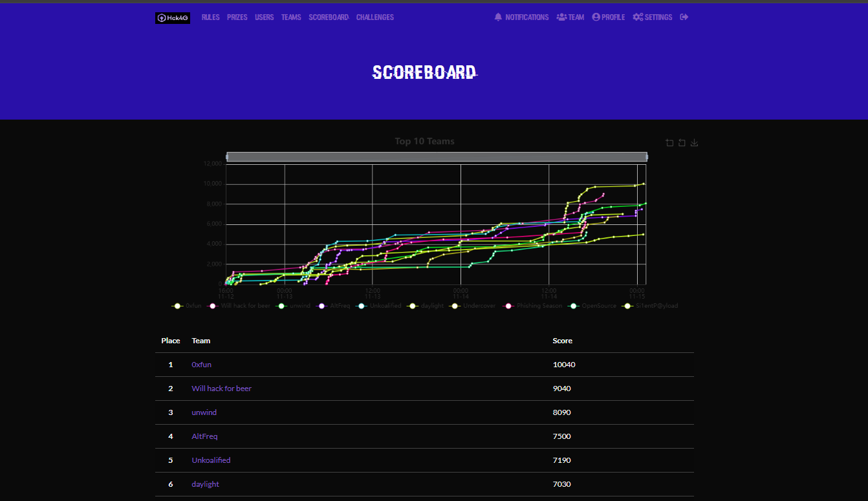Open Notifications with the bell icon
This screenshot has width=868, height=501.
pos(521,17)
